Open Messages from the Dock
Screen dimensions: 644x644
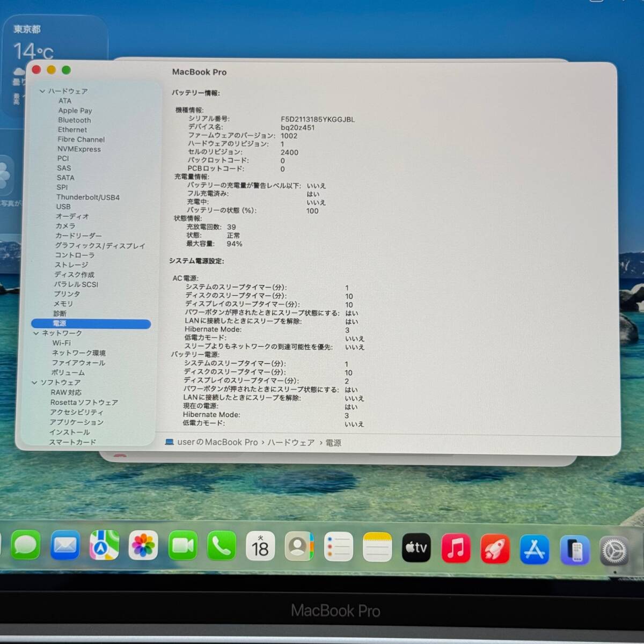click(x=25, y=547)
